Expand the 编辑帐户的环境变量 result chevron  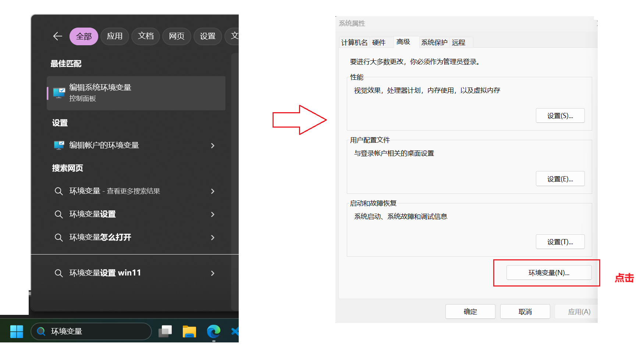[213, 146]
